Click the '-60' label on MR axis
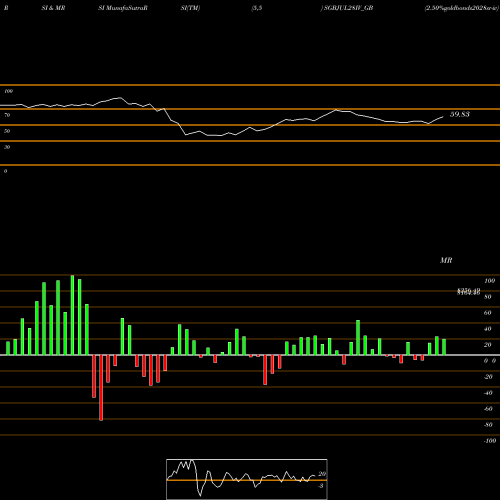 click(x=488, y=409)
